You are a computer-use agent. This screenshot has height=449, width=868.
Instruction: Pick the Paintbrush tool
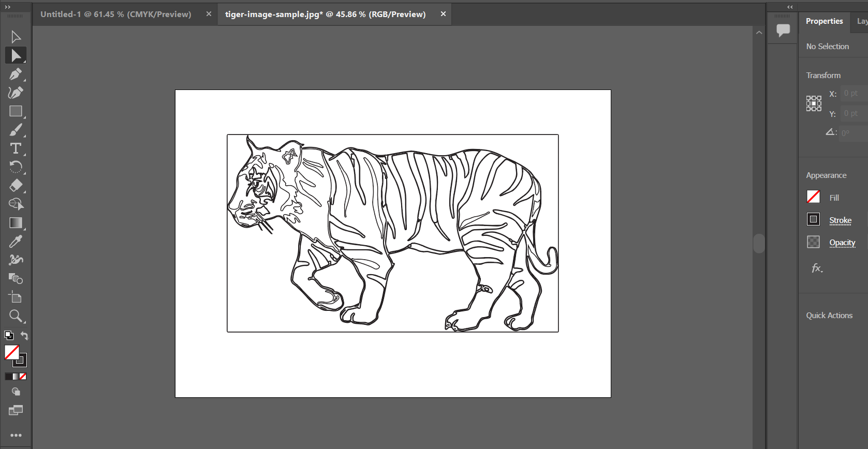point(16,130)
